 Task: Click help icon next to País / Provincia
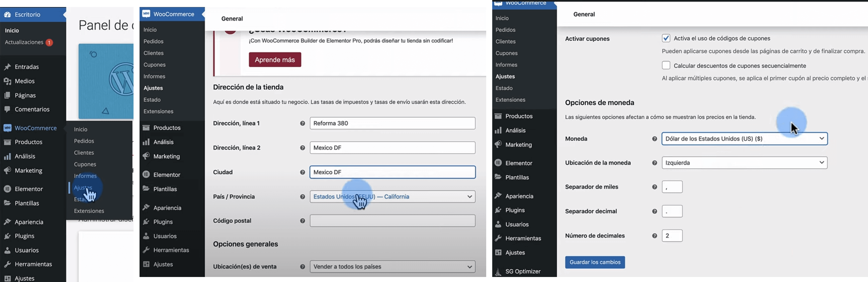point(302,197)
